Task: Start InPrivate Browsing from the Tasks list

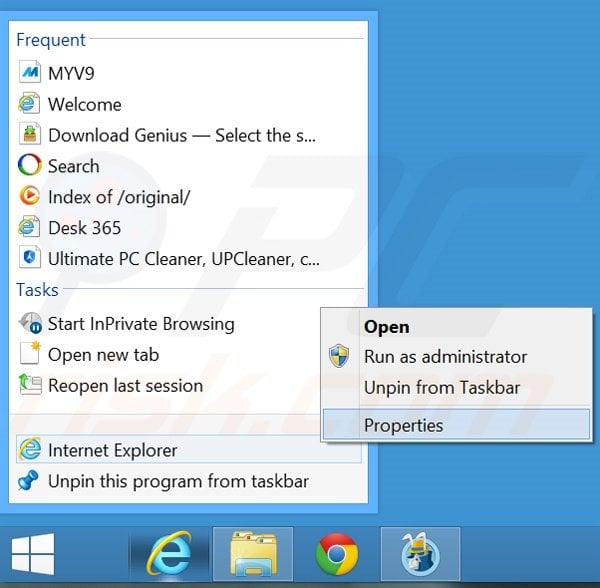Action: click(x=141, y=324)
